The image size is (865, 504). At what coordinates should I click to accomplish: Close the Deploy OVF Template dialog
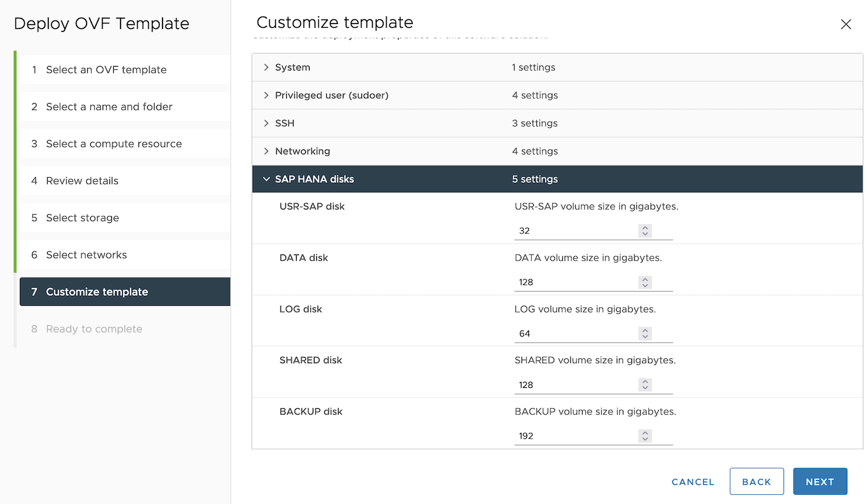(846, 24)
